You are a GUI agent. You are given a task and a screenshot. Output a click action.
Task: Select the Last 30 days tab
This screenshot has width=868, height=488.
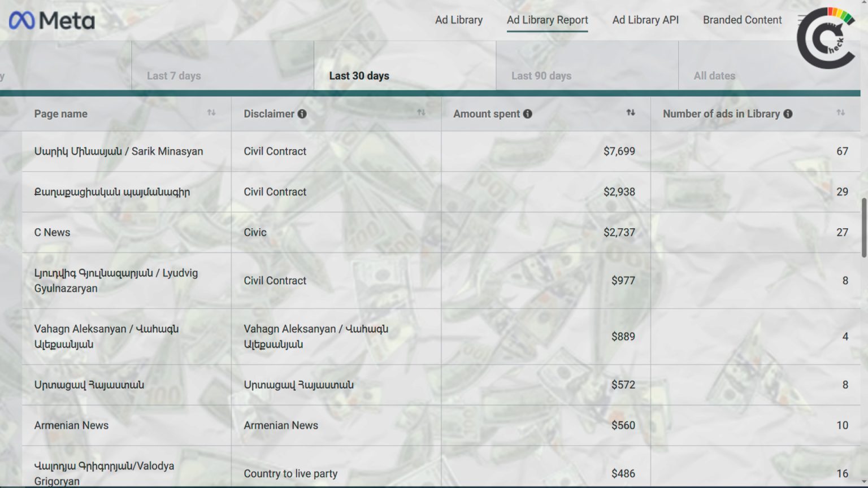click(x=359, y=76)
